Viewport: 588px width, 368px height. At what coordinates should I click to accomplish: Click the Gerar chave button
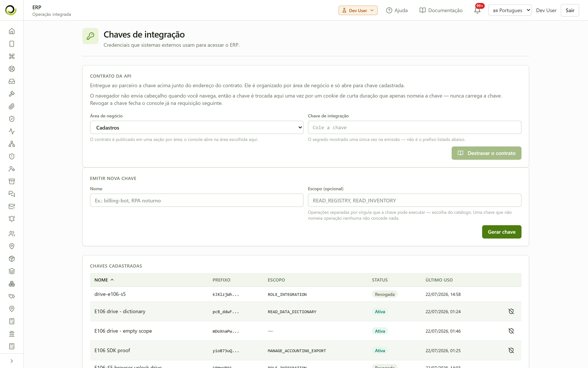pos(501,232)
